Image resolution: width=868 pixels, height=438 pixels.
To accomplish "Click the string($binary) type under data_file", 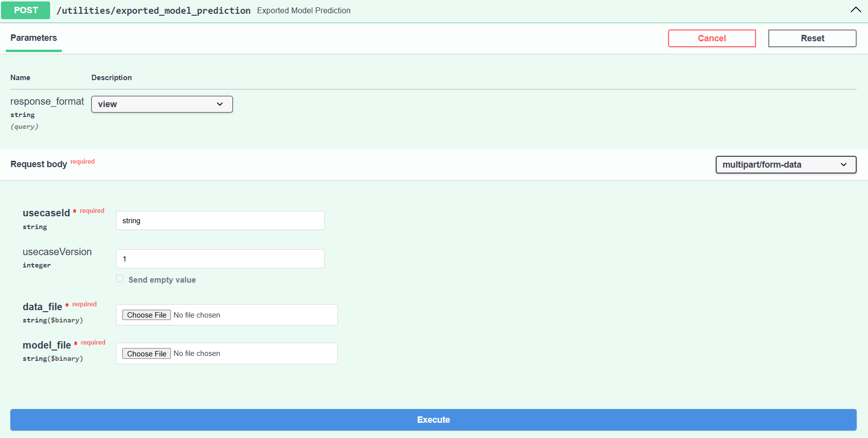I will coord(53,320).
